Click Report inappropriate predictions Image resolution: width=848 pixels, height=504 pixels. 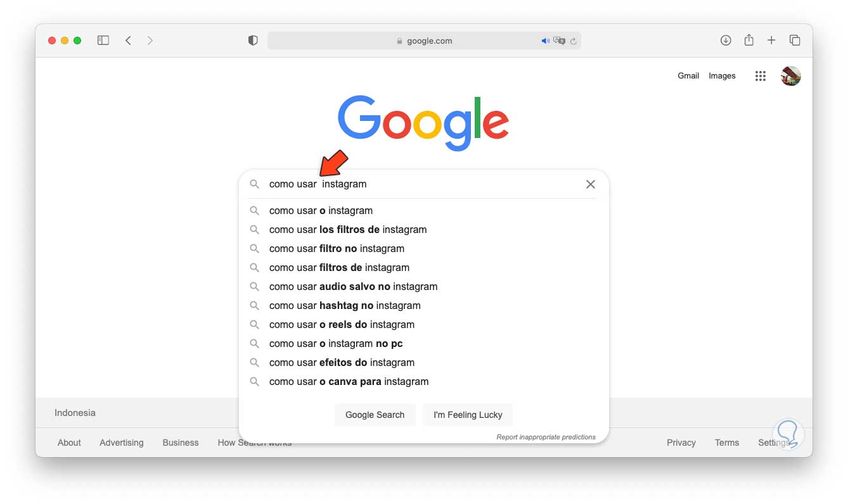[x=546, y=437]
